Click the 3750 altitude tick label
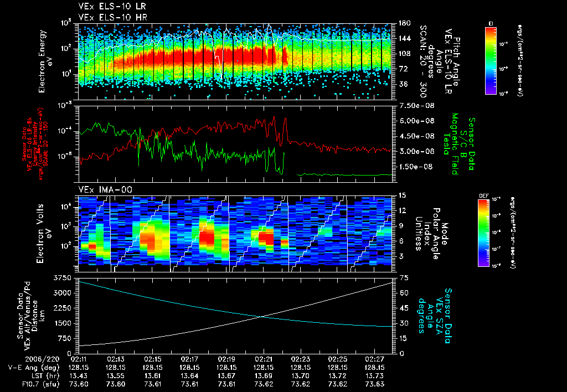The height and width of the screenshot is (392, 567). (63, 278)
